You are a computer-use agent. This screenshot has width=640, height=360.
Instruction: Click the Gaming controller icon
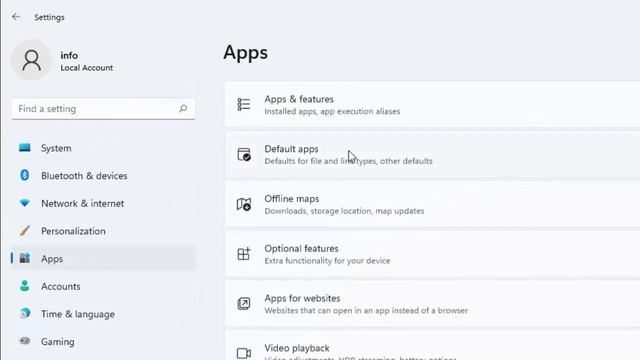pos(24,341)
